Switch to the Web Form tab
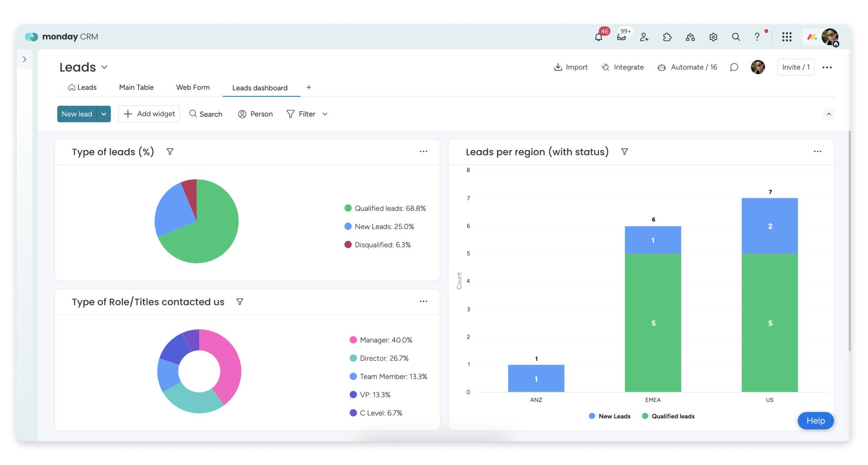Image resolution: width=868 pixels, height=465 pixels. (x=193, y=88)
